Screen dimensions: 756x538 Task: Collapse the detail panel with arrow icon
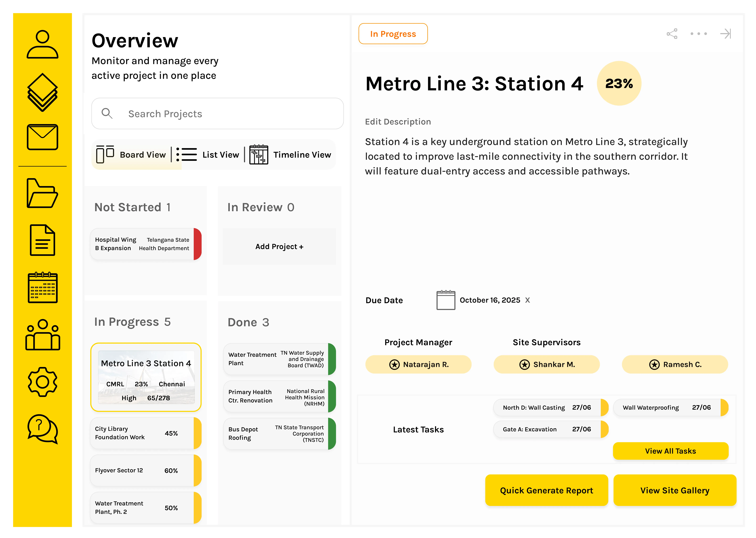tap(726, 33)
